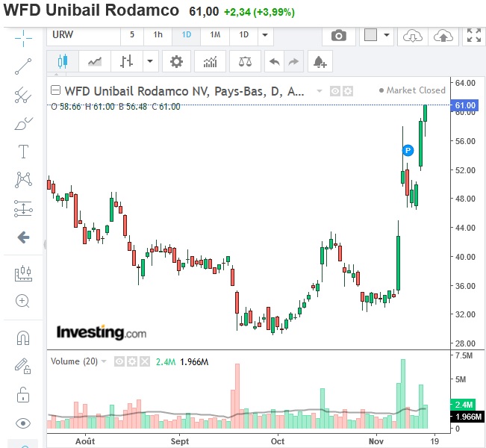Screen dimensions: 486x448
Task: Click save chart cloud upload icon
Action: click(x=443, y=36)
